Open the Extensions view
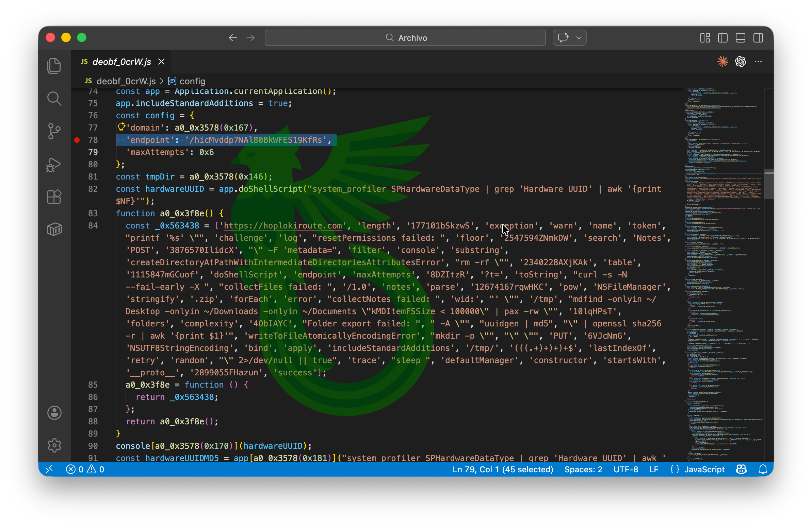The image size is (812, 527). tap(54, 197)
